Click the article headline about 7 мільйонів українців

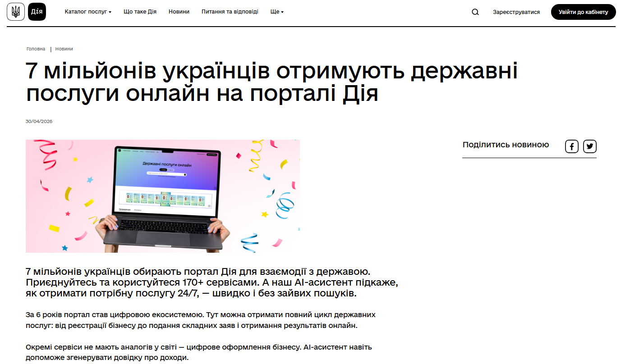tap(272, 83)
